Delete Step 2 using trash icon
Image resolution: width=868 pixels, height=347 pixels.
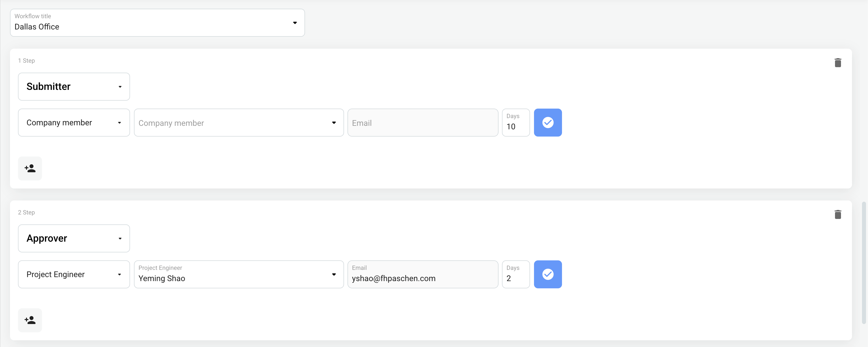tap(838, 214)
